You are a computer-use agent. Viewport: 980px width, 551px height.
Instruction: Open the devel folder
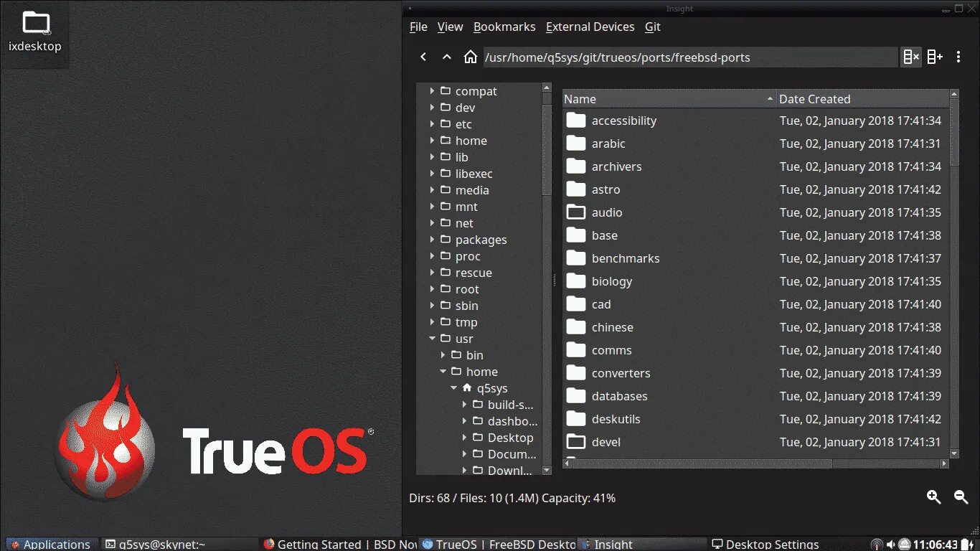coord(606,442)
